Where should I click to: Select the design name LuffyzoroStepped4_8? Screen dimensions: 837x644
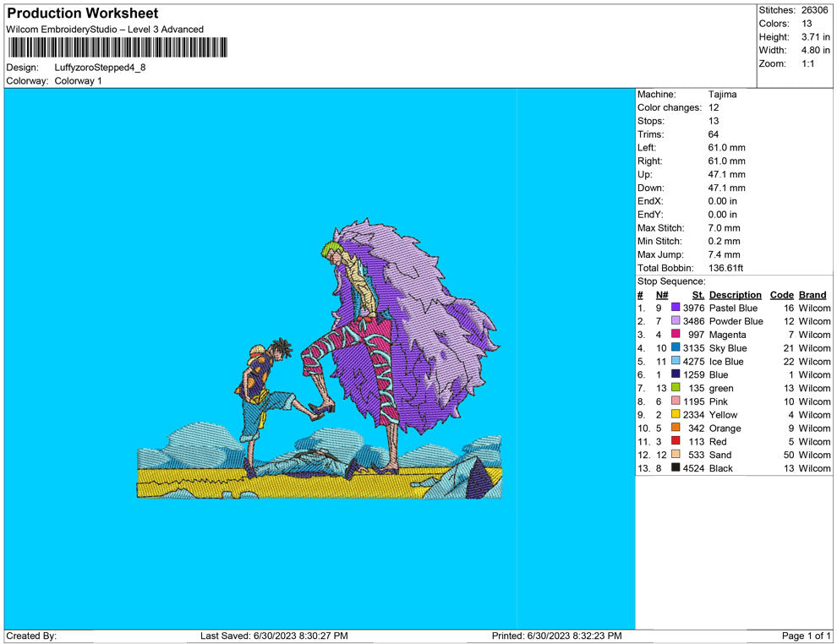pyautogui.click(x=100, y=68)
